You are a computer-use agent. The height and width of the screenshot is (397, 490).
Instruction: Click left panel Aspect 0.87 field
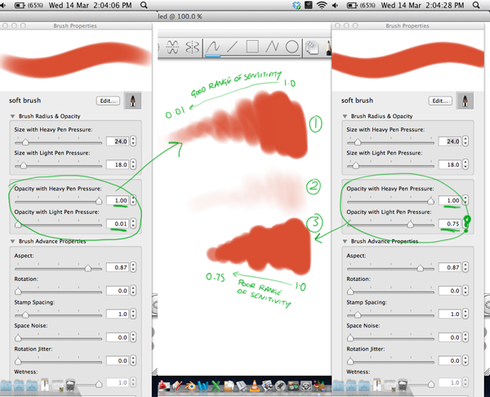(x=117, y=267)
